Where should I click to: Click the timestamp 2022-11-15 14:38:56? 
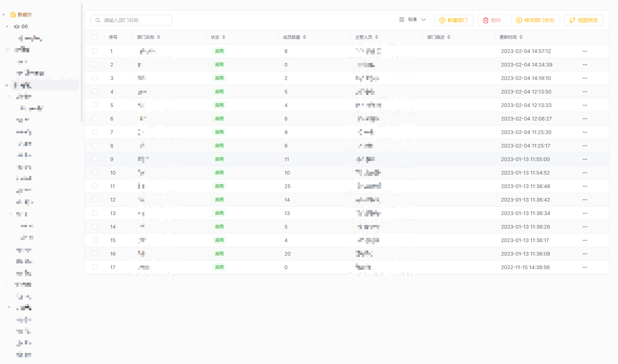tap(525, 267)
